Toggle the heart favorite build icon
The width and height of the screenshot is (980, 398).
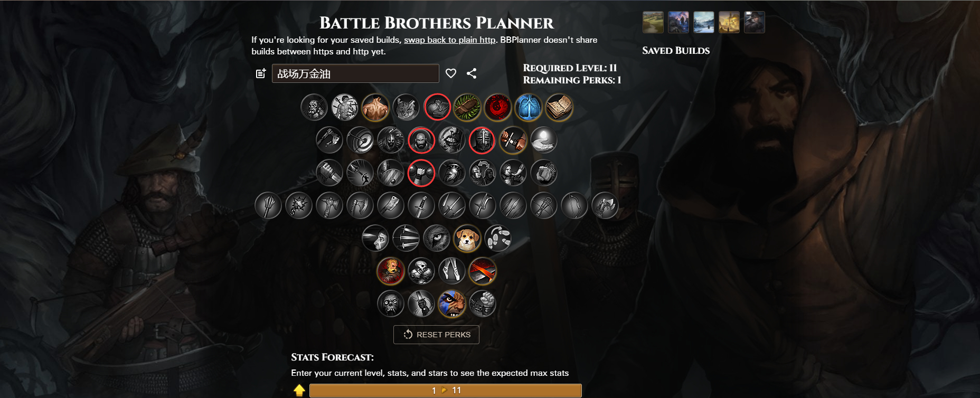click(451, 73)
